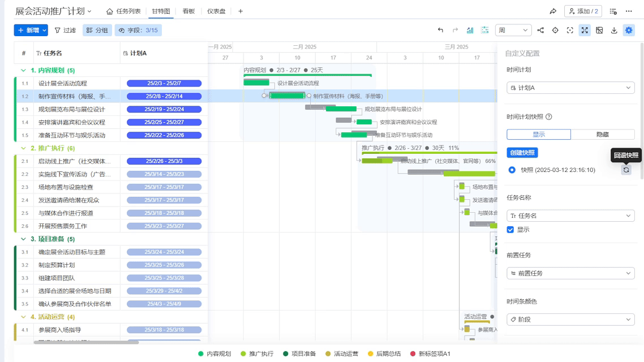Click the 过滤 filter button
The image size is (644, 362).
coord(65,31)
